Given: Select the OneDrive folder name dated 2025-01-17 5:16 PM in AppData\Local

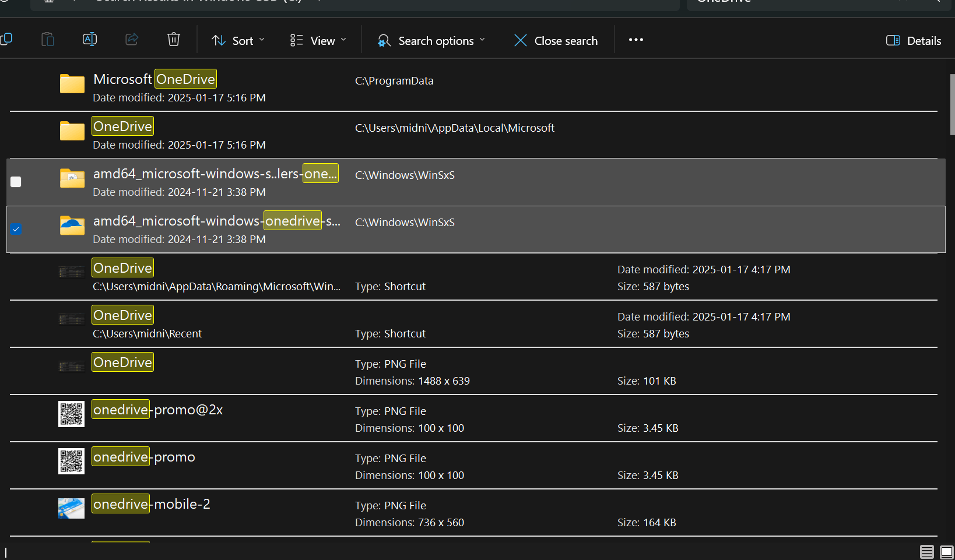Looking at the screenshot, I should click(123, 126).
